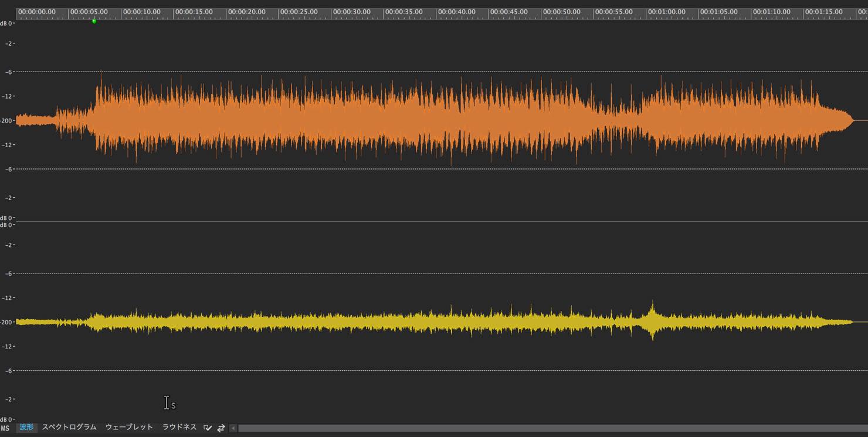Jump to 00:00:15.00 on the time ruler
Viewport: 868px width, 437px height.
[x=194, y=12]
